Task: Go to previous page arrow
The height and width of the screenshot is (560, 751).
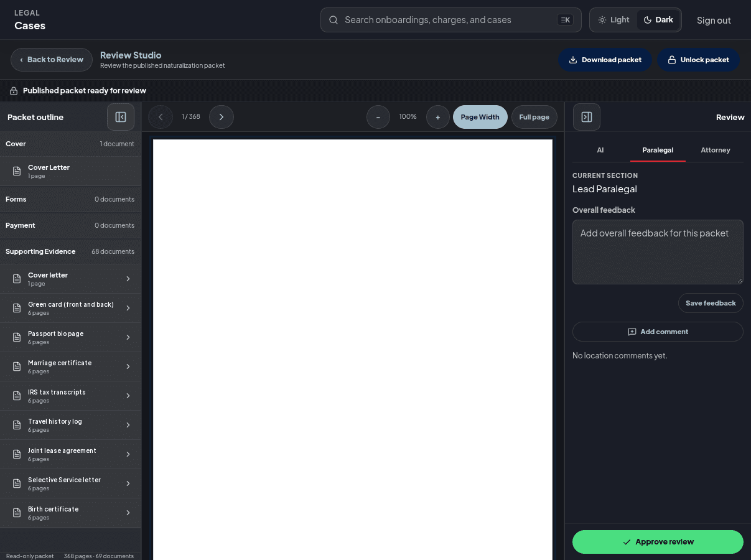Action: (161, 117)
